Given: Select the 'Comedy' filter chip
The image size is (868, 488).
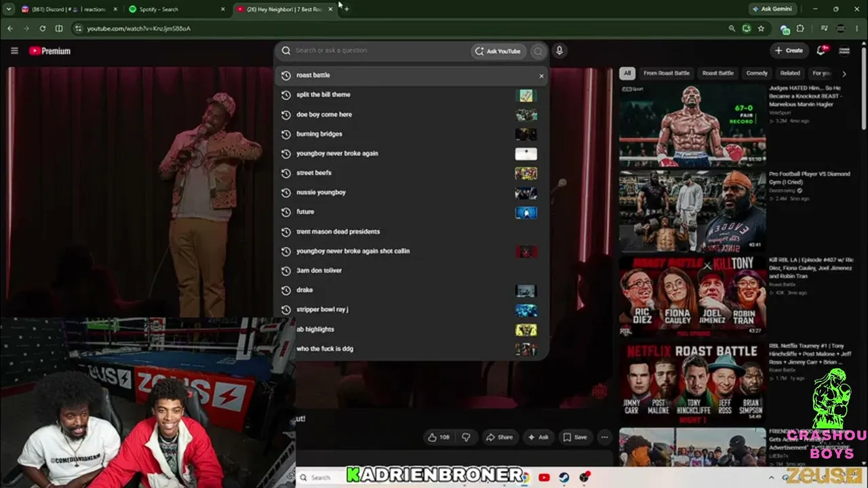Looking at the screenshot, I should pyautogui.click(x=757, y=73).
